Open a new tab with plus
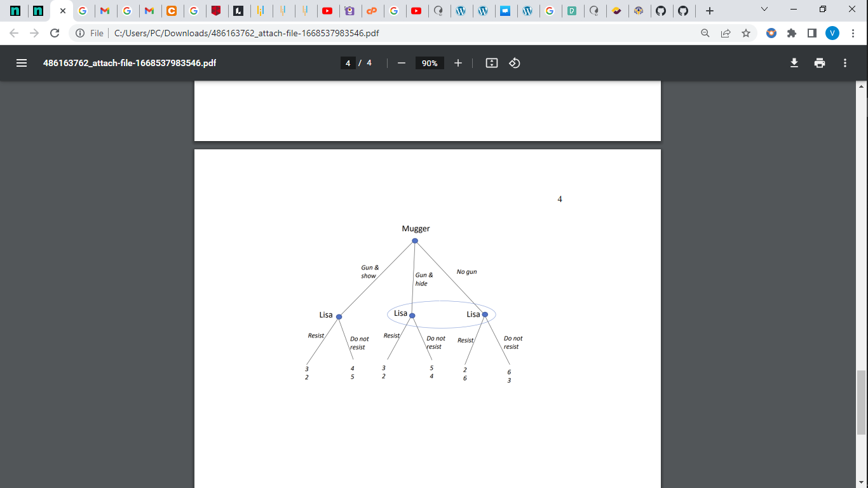Screen dimensions: 868x488 point(710,11)
